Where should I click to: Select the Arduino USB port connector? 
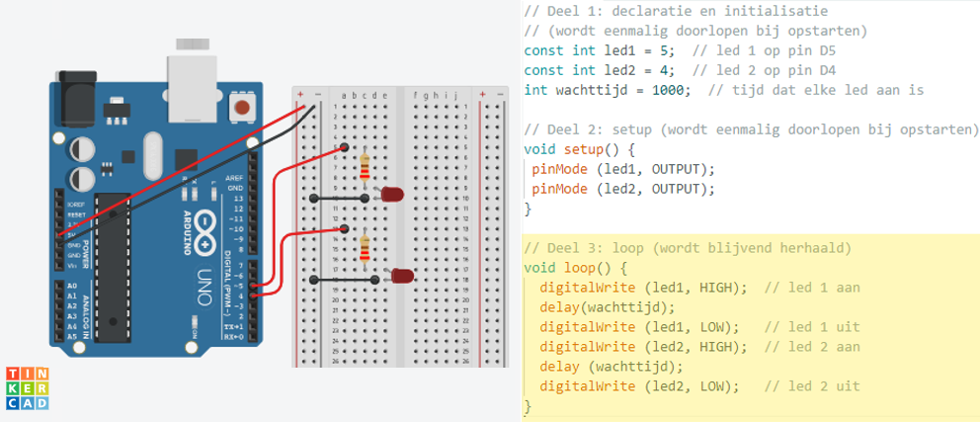click(191, 73)
